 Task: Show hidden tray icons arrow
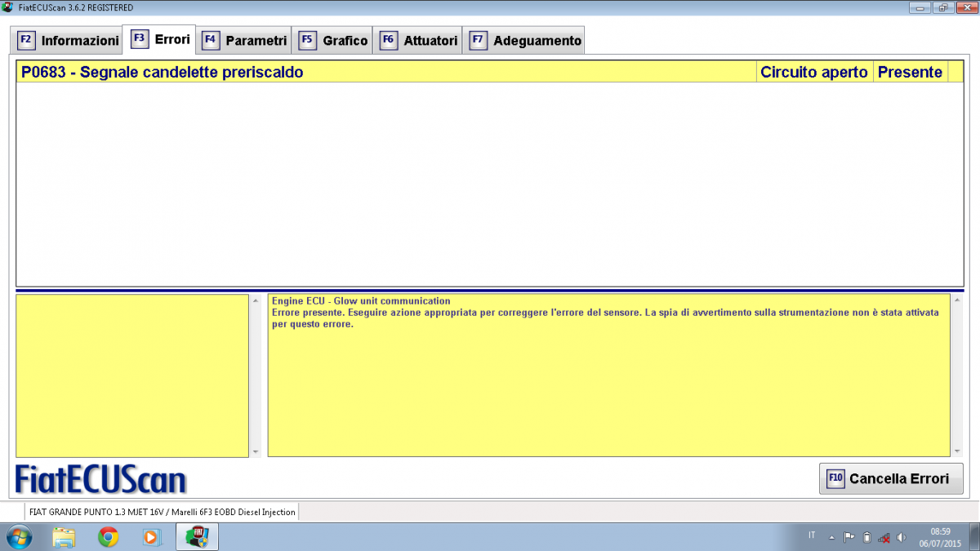tap(832, 537)
